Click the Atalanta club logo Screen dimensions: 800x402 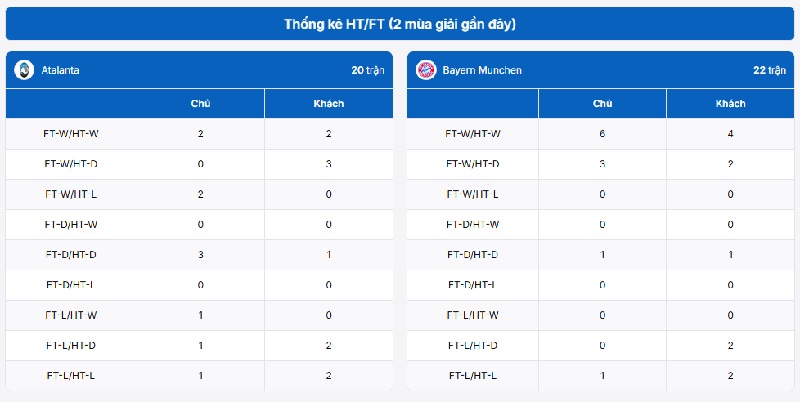(x=23, y=70)
